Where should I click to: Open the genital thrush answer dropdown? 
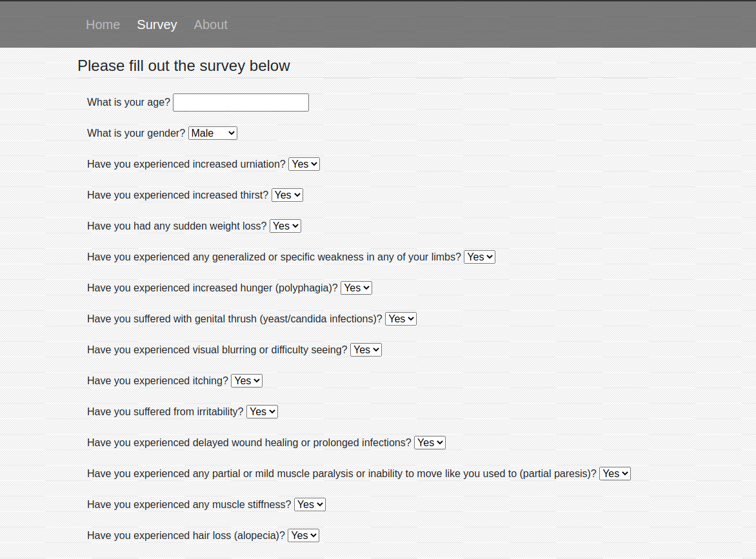pos(401,319)
